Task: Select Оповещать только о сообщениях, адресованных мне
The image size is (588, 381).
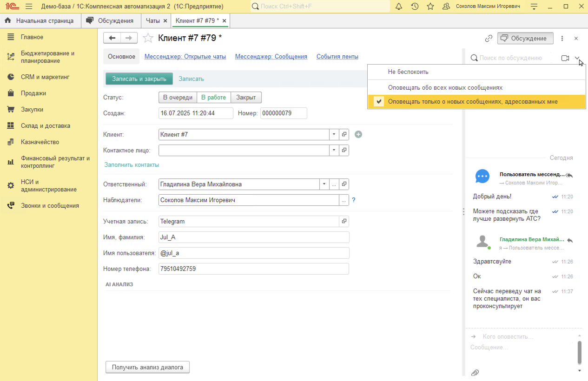Action: click(x=476, y=101)
